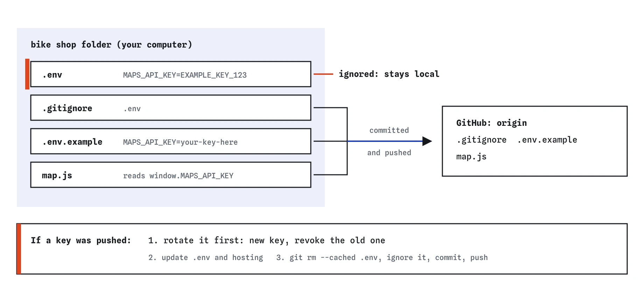The image size is (644, 288).
Task: Click the "MAPS_API_KEY=EXAMPLE_KEY_123" value
Action: [185, 75]
